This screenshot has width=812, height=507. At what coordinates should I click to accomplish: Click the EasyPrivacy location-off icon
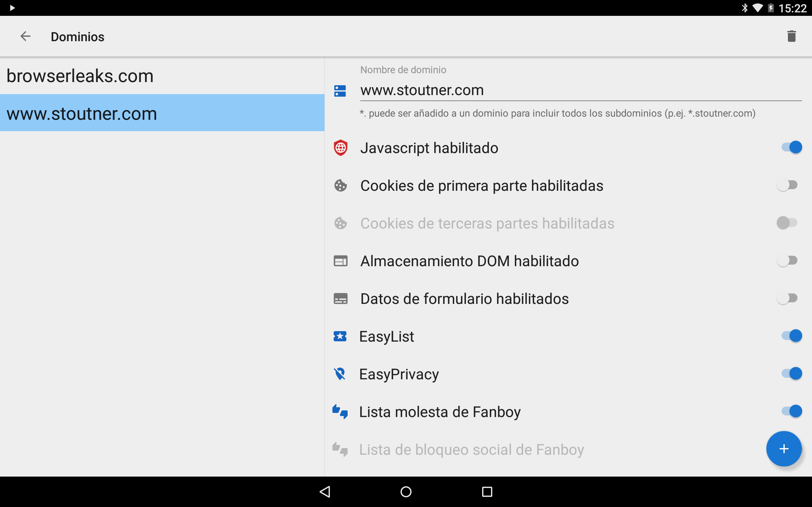click(x=340, y=374)
